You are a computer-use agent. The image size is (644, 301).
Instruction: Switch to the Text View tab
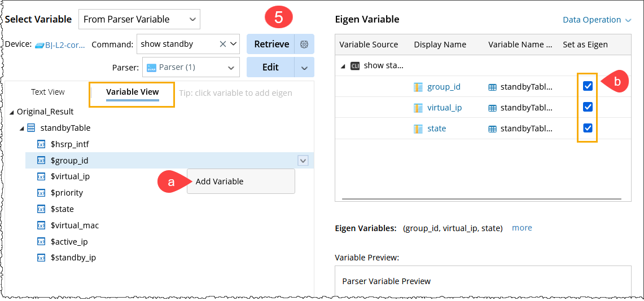tap(48, 92)
